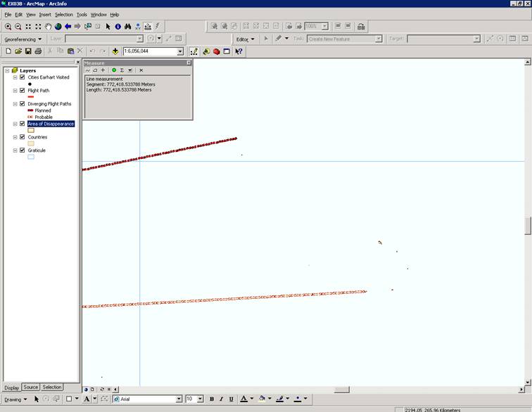Collapse the Diverging Flight Paths layer tree
The width and height of the screenshot is (532, 412).
(x=15, y=104)
